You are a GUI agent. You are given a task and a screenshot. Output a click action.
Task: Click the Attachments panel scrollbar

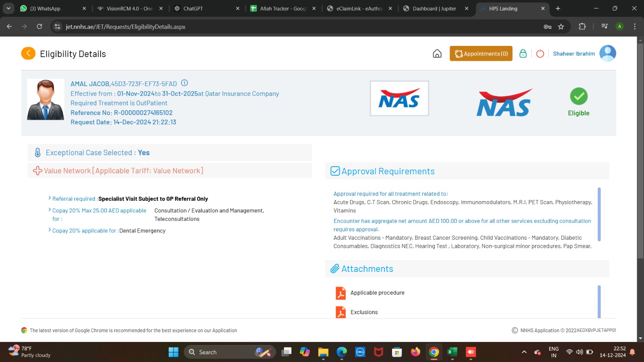pos(599,302)
